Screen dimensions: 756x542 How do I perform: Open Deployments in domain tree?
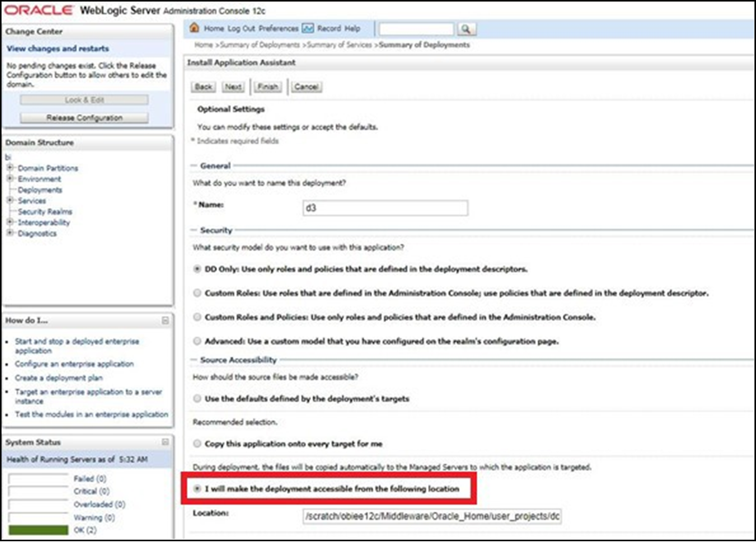point(40,190)
